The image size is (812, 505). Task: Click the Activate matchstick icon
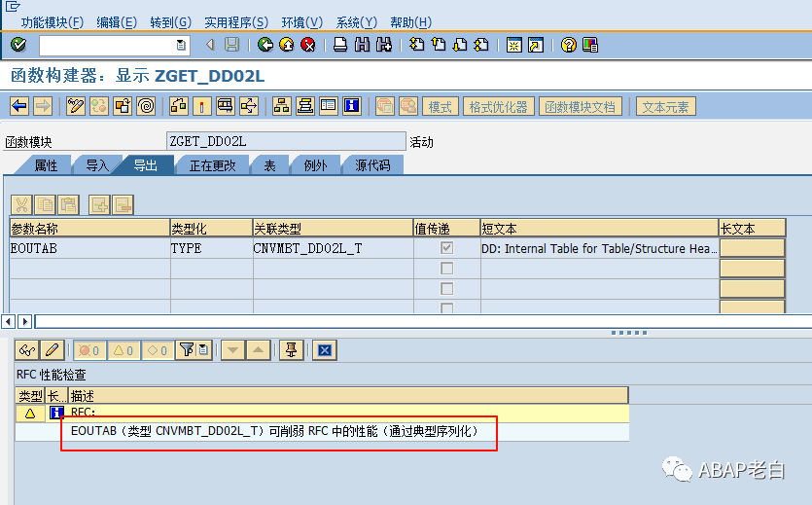tap(201, 106)
